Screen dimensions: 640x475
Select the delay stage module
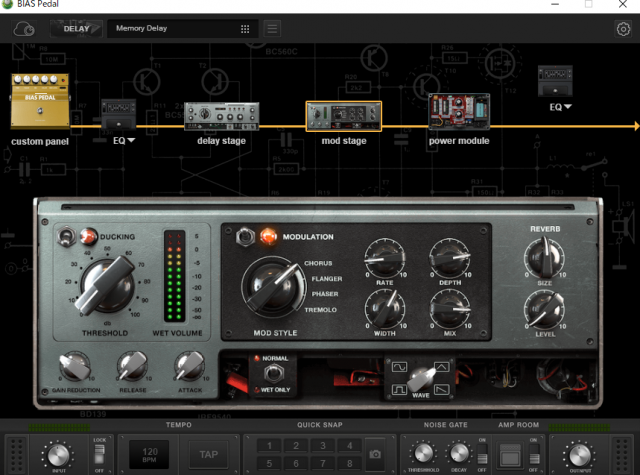(x=222, y=116)
